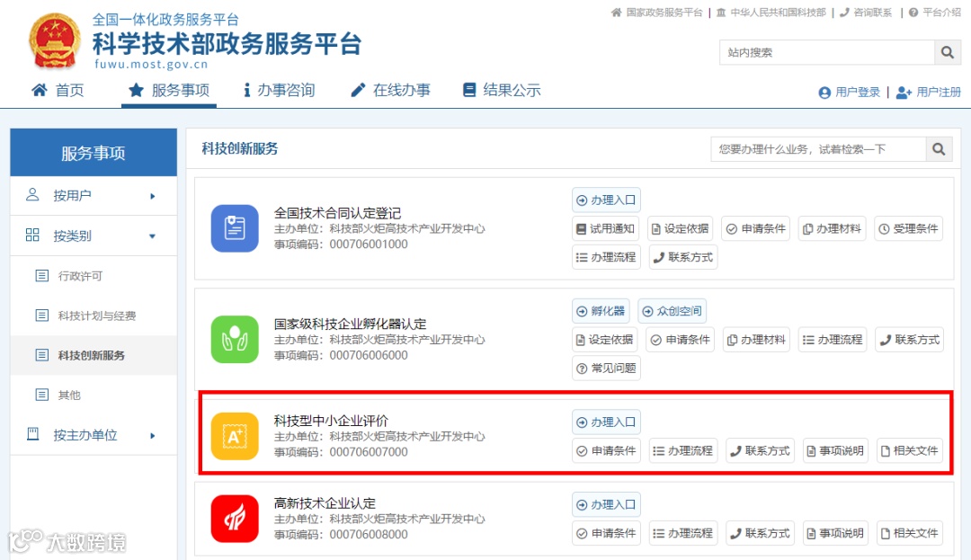This screenshot has height=560, width=971.
Task: Open the 科技型中小企业评价 yellow icon
Action: tap(235, 436)
